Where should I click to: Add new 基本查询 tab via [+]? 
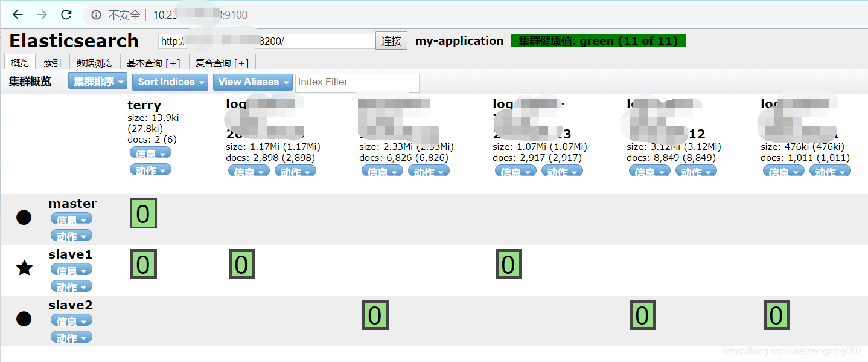173,63
